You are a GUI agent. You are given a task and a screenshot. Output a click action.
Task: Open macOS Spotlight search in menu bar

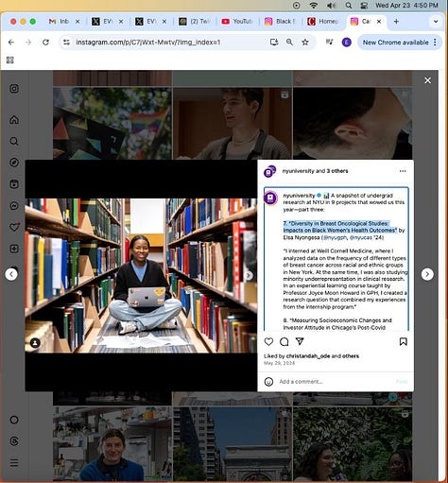pyautogui.click(x=349, y=6)
